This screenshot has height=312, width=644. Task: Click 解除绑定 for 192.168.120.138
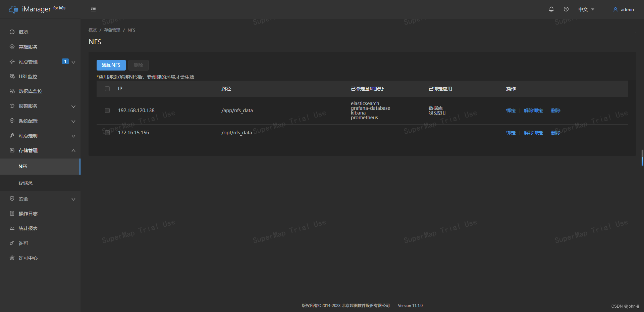(x=533, y=110)
